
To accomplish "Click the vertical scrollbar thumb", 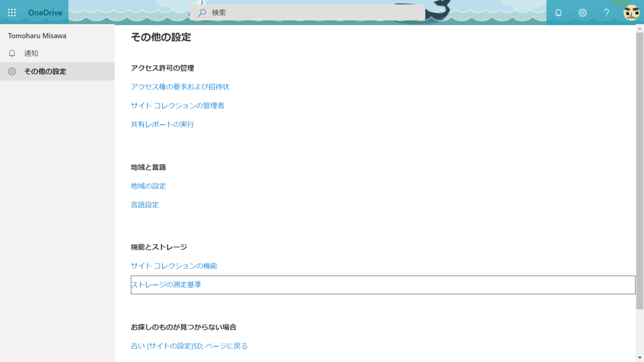I will [x=640, y=170].
